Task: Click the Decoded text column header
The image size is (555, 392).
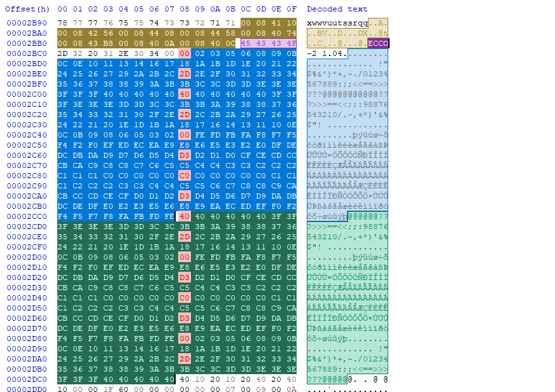Action: [x=337, y=9]
